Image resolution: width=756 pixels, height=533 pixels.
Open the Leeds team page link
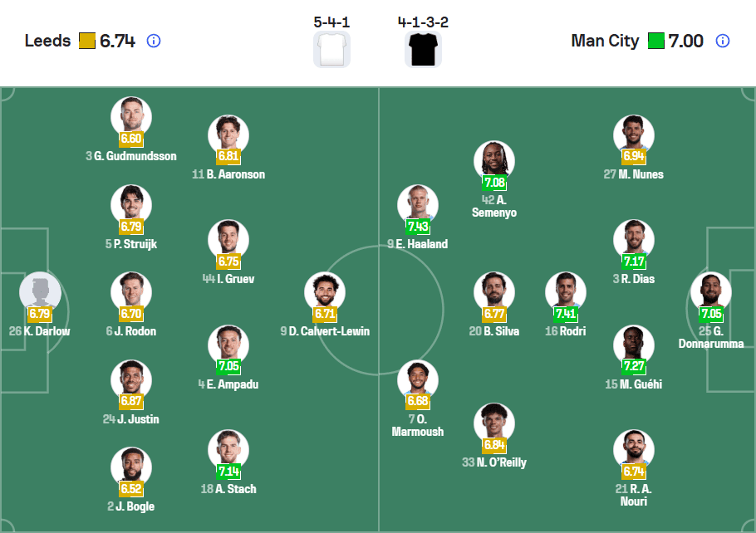click(x=47, y=41)
